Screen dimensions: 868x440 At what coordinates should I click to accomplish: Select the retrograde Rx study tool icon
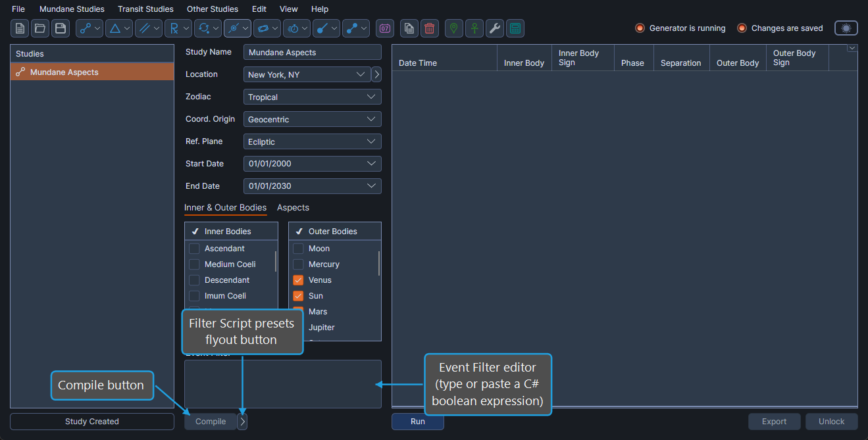[174, 28]
